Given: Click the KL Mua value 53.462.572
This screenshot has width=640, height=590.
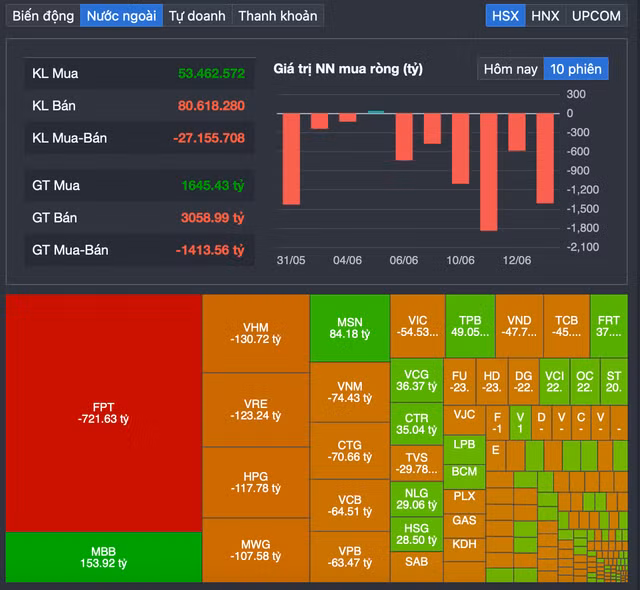Looking at the screenshot, I should pos(211,73).
